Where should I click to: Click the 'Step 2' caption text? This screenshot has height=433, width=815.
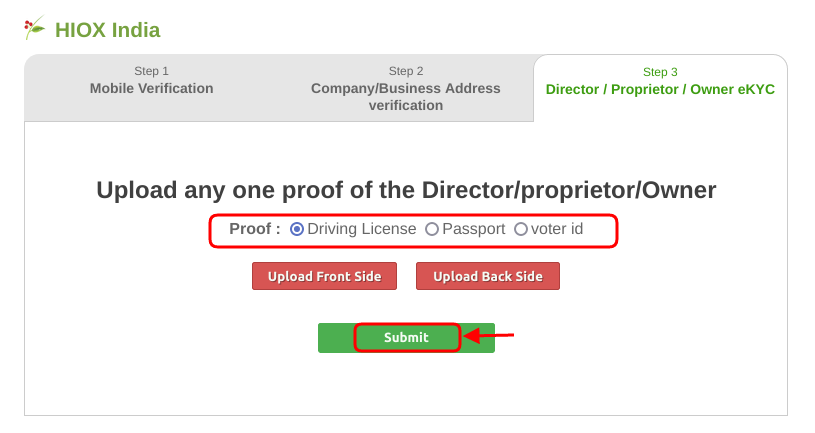point(406,71)
